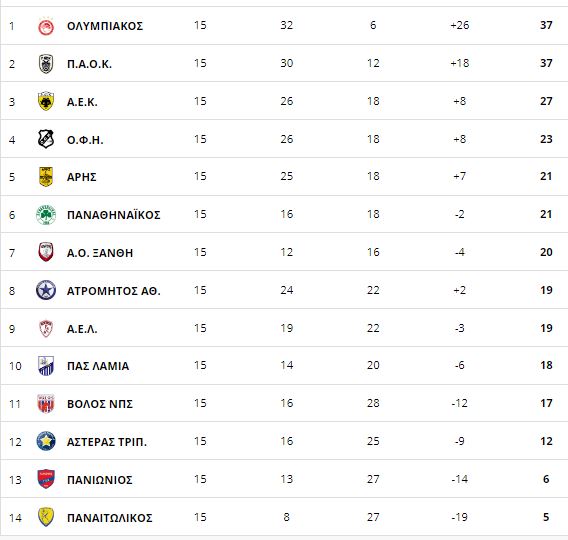Click the Panathinaikos green shamrock crest
Image resolution: width=568 pixels, height=540 pixels.
(x=46, y=215)
